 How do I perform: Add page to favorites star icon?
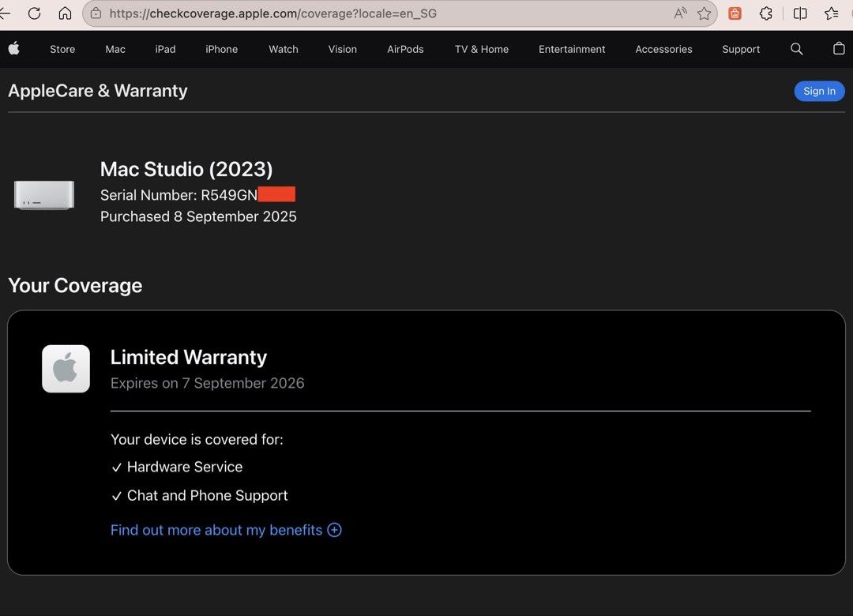pos(704,13)
